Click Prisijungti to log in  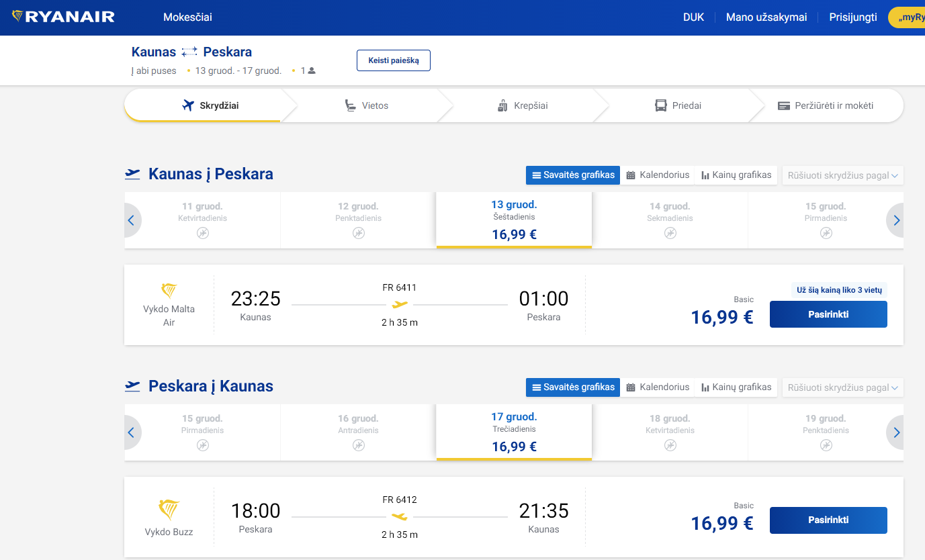point(852,17)
